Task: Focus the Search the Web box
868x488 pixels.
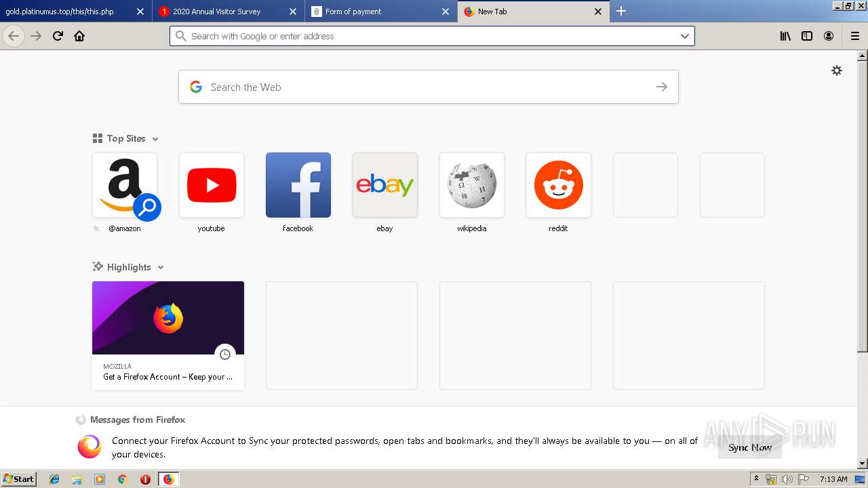Action: pos(429,87)
